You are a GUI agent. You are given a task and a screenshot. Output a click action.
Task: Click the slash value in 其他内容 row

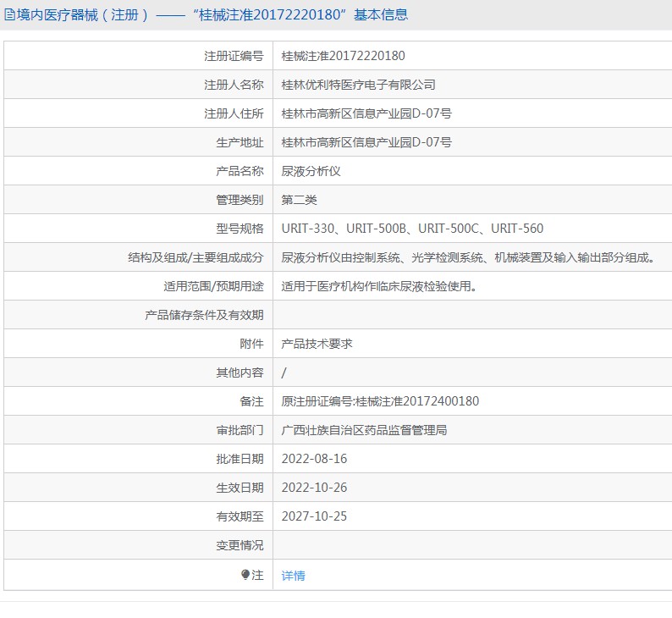tap(284, 372)
